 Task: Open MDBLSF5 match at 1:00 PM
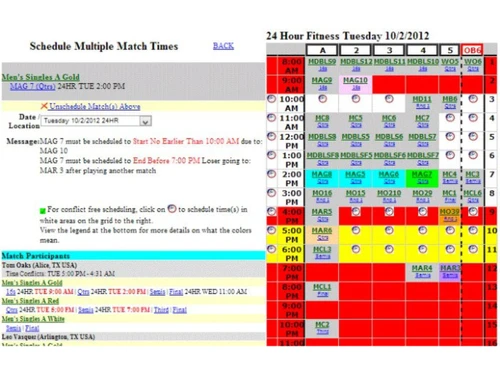(356, 155)
